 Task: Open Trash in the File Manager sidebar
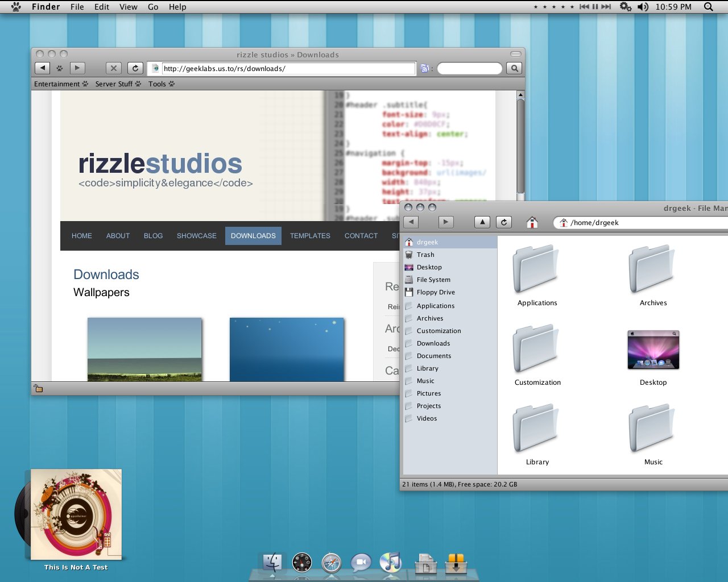(449, 255)
